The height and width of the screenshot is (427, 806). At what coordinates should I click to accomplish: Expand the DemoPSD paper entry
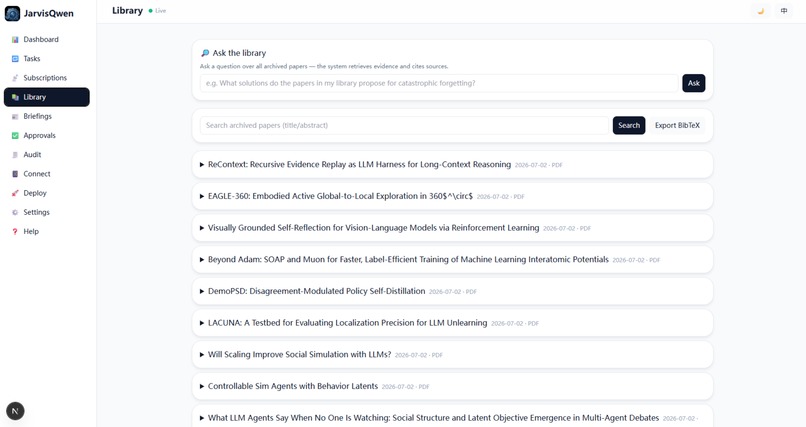click(x=452, y=291)
